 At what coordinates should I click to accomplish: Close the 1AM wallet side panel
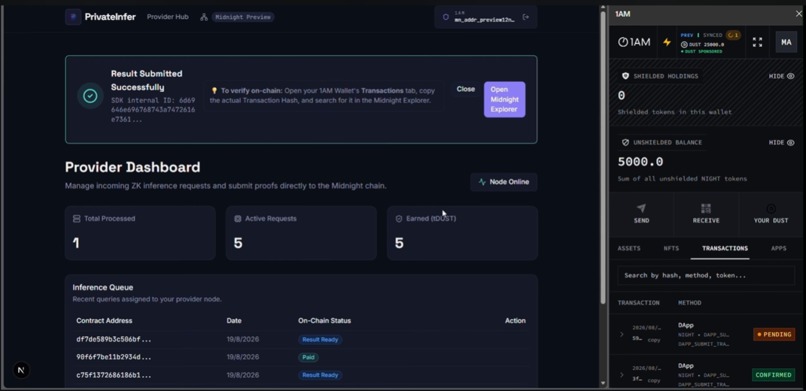799,14
